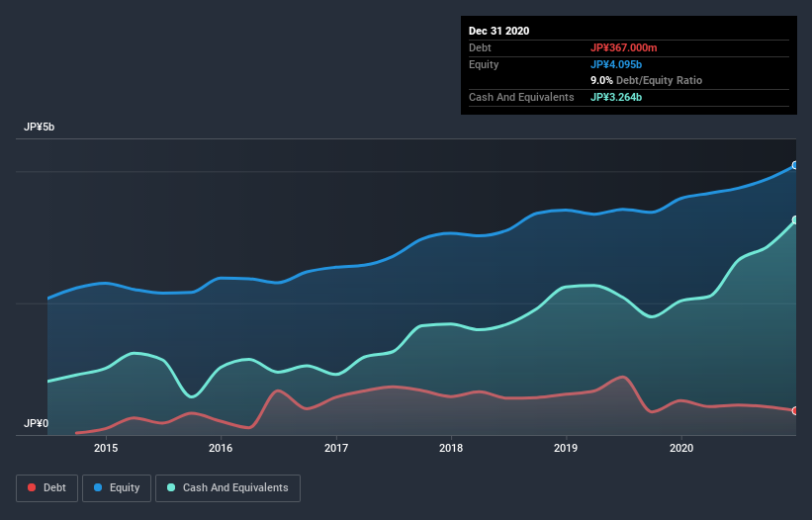
Task: Click the Cash And Equivalents tooltip label
Action: click(521, 97)
